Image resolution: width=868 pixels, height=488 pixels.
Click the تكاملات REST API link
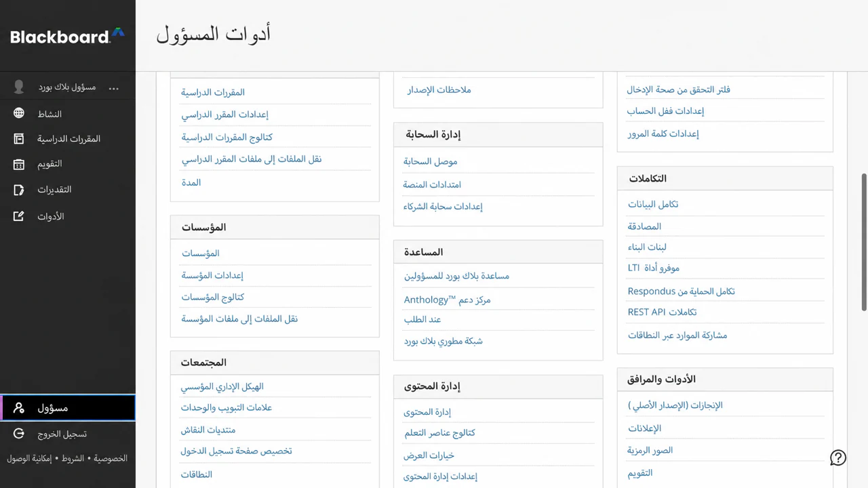(x=663, y=312)
